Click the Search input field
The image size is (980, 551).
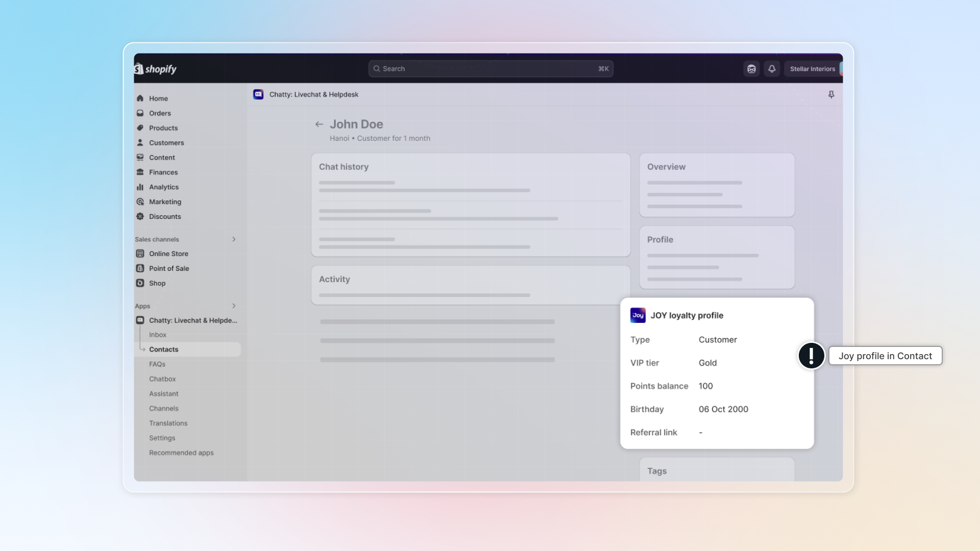(490, 69)
